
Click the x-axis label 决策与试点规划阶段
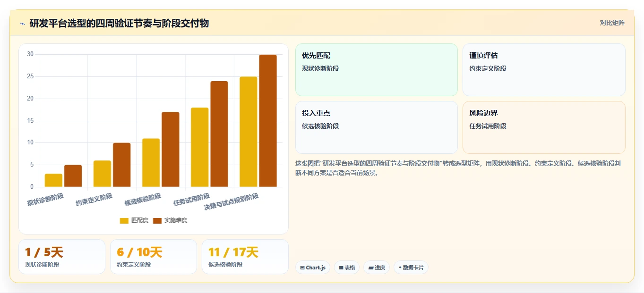click(x=231, y=202)
